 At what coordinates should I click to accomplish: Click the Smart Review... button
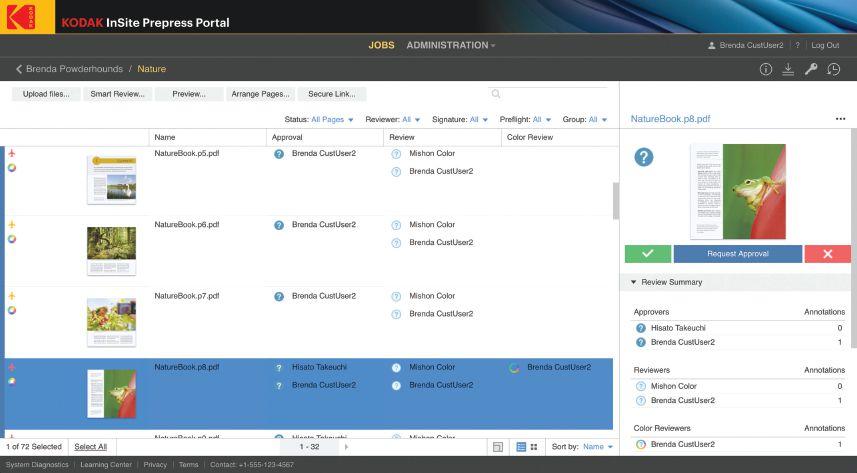pyautogui.click(x=118, y=94)
